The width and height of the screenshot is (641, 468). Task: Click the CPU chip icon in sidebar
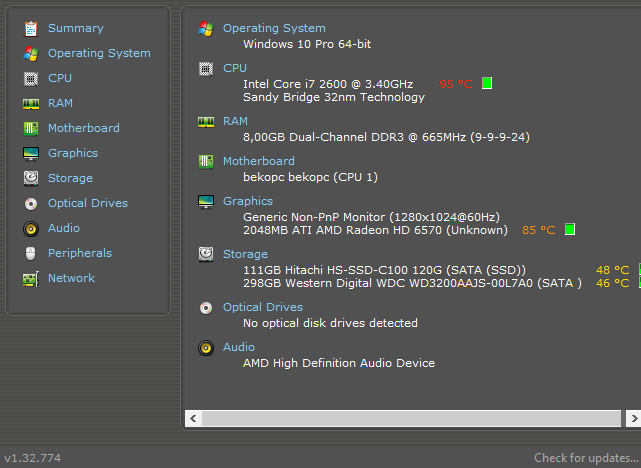(31, 78)
